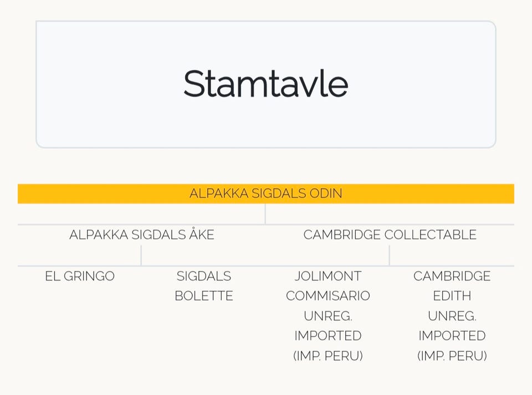
Task: Select ALPAKKA SIGDALS ODIN in yellow bar
Action: [265, 193]
